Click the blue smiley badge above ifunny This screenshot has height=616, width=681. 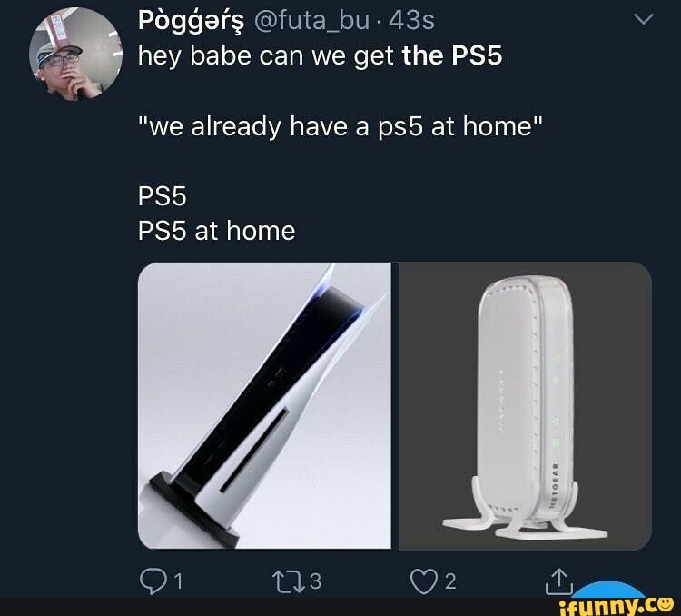[x=611, y=589]
